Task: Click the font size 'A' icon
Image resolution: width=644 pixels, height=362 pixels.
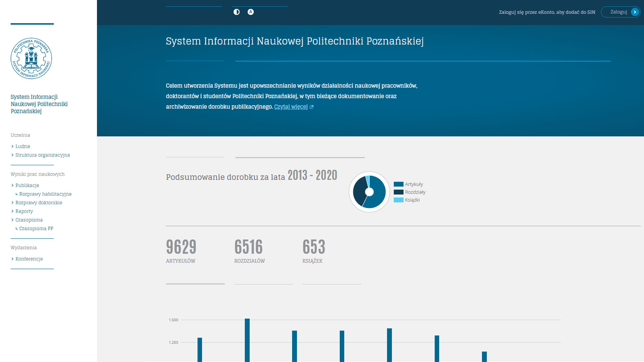Action: click(251, 12)
